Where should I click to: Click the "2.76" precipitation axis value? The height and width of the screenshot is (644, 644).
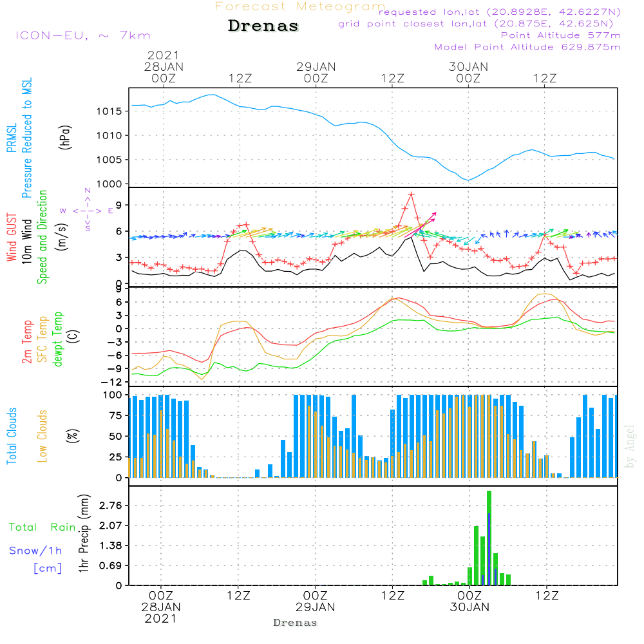[x=111, y=505]
